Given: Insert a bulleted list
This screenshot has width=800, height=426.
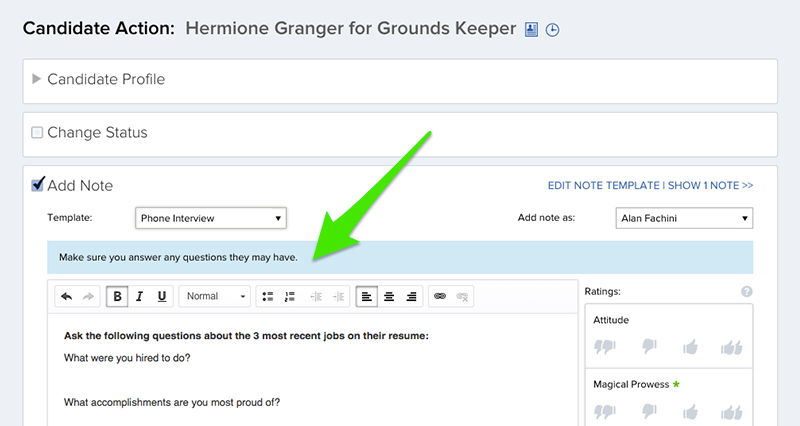Looking at the screenshot, I should click(x=267, y=296).
